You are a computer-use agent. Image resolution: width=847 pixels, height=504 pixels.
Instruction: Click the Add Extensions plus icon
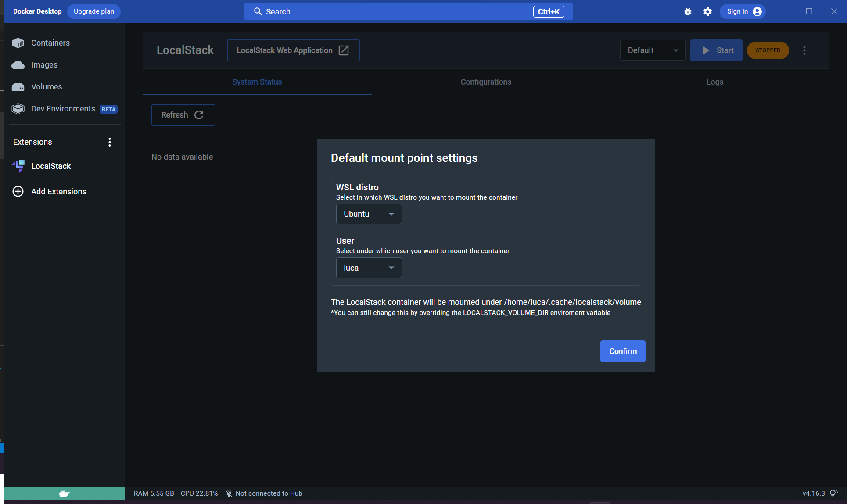coord(18,192)
